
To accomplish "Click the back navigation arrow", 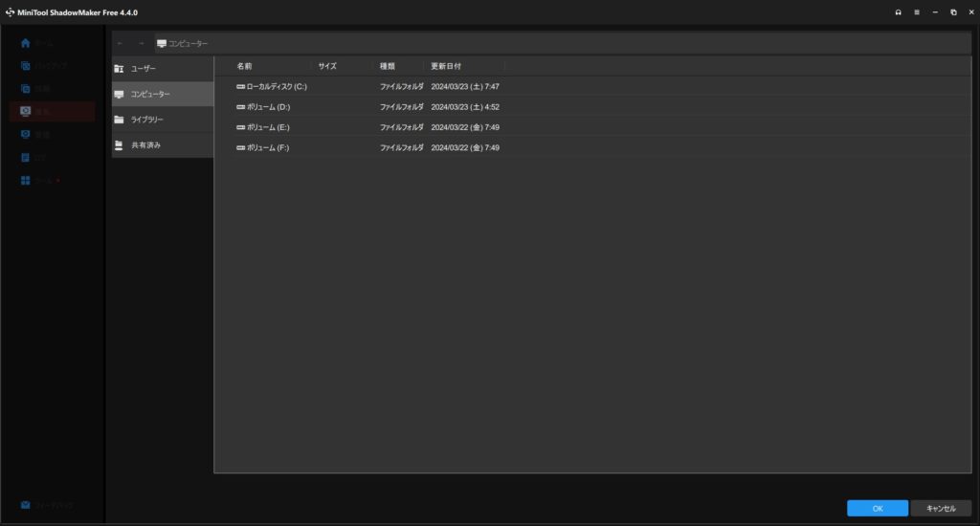I will point(121,43).
